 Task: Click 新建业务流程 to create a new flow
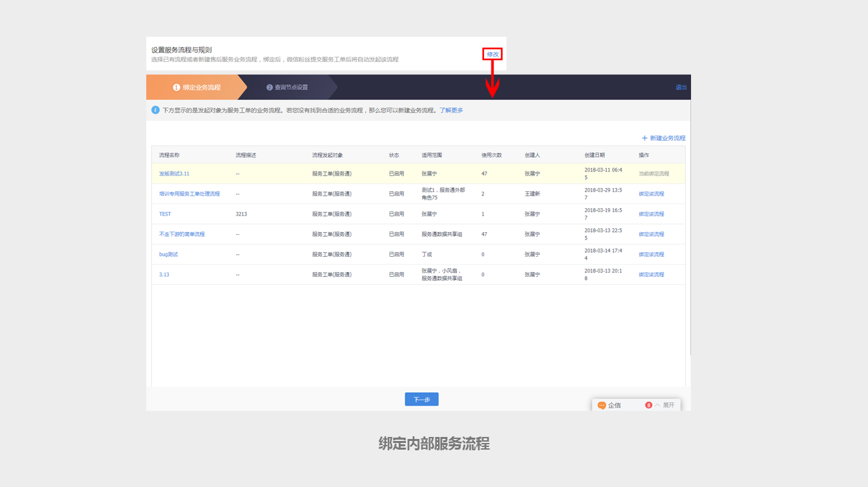coord(664,138)
